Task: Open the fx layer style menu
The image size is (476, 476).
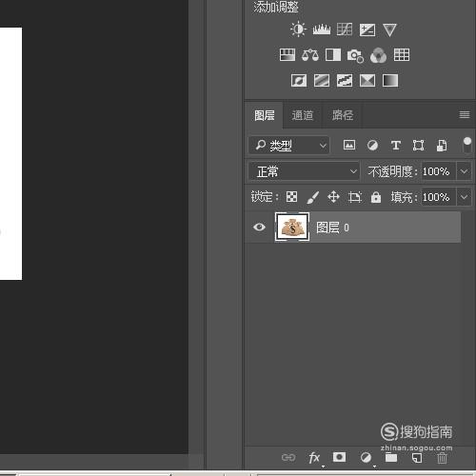Action: (314, 458)
